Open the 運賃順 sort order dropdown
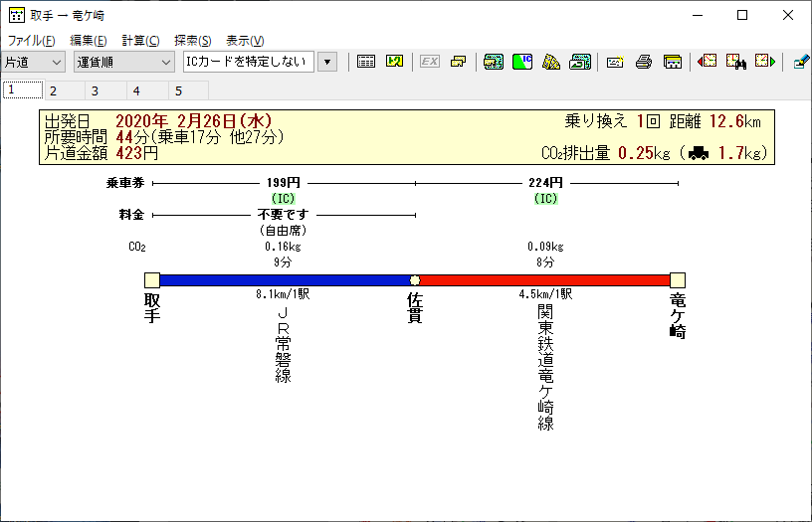 click(x=123, y=62)
